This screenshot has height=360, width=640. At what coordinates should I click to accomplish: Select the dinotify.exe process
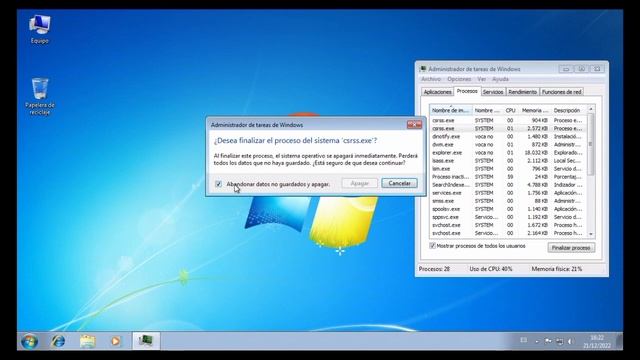click(x=508, y=136)
